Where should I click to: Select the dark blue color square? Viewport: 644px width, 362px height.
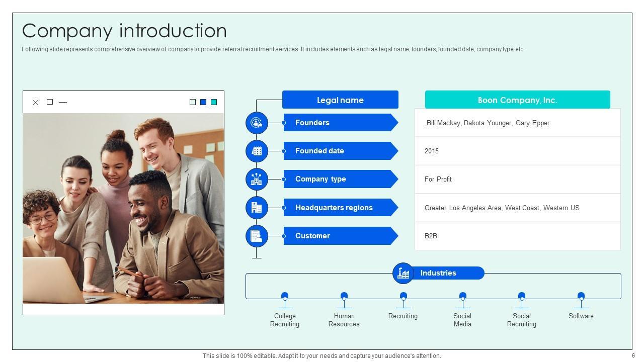(x=203, y=102)
